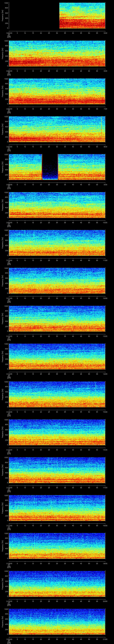Click the '2:06:00' time axis label

(x=9, y=109)
